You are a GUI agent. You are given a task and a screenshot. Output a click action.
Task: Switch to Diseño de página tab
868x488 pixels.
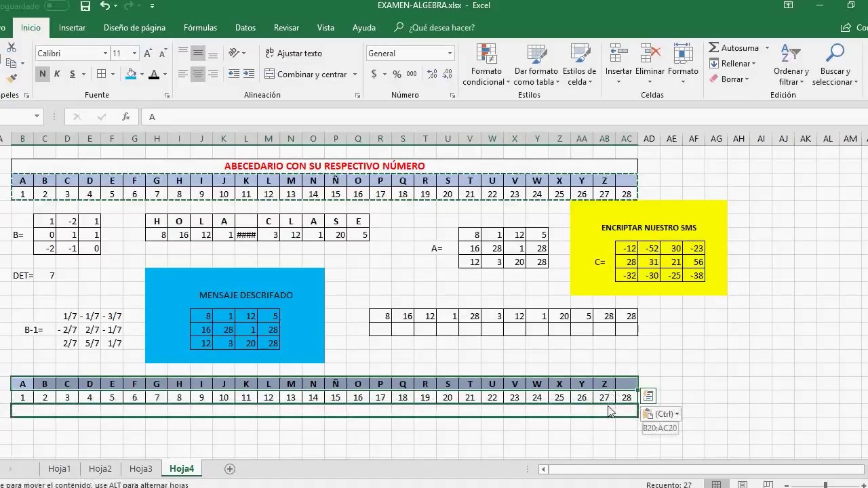tap(134, 28)
